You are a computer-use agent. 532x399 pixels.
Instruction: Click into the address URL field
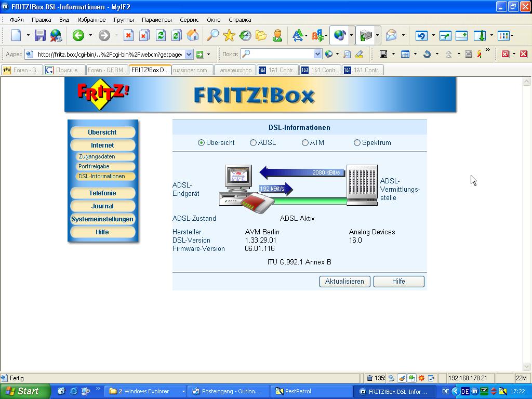(109, 54)
